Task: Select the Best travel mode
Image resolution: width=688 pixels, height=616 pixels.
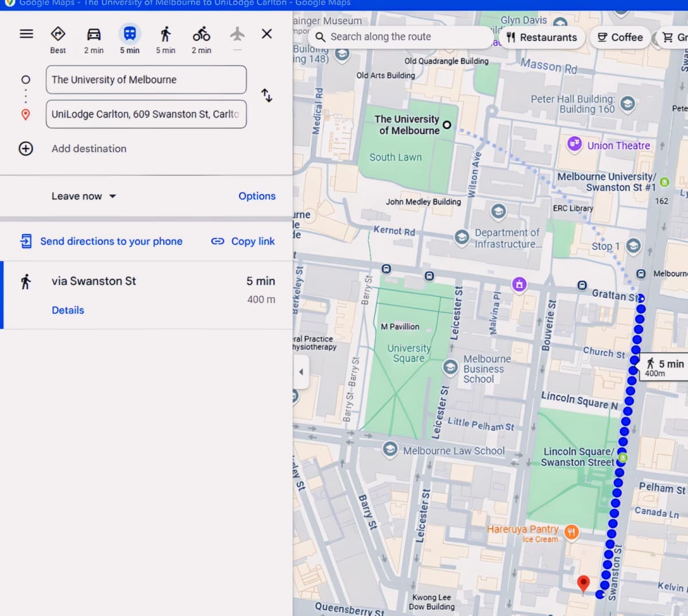Action: click(x=58, y=40)
